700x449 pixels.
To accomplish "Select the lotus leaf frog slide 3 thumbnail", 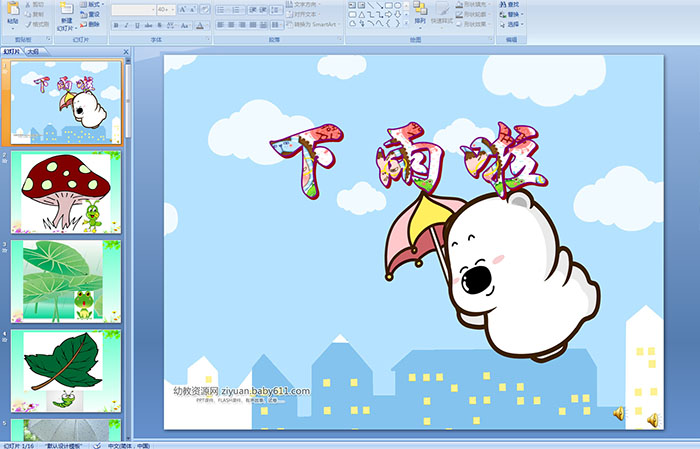I will (x=66, y=282).
